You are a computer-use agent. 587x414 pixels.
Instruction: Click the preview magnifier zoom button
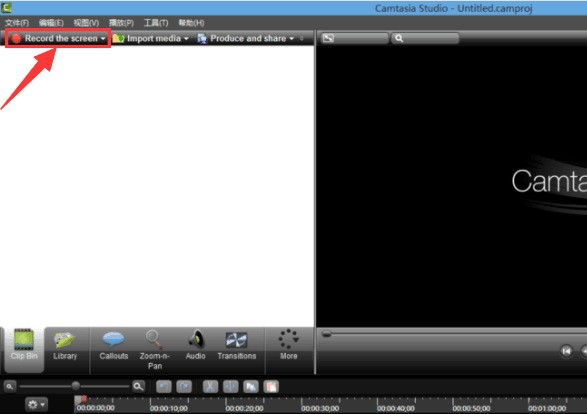[425, 38]
